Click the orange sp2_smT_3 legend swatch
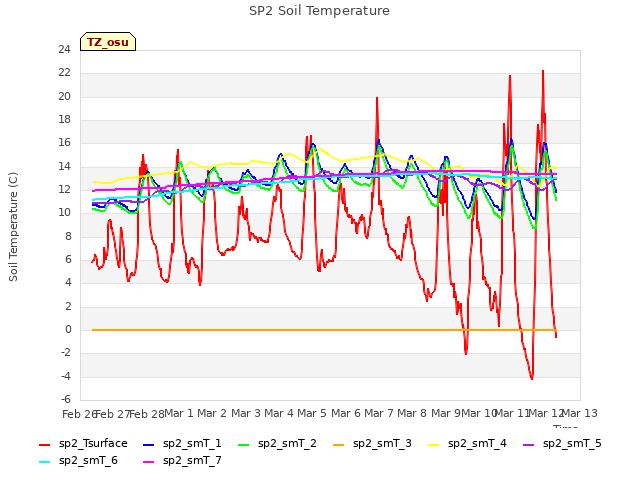Screen dimensions: 640x480 [x=339, y=444]
